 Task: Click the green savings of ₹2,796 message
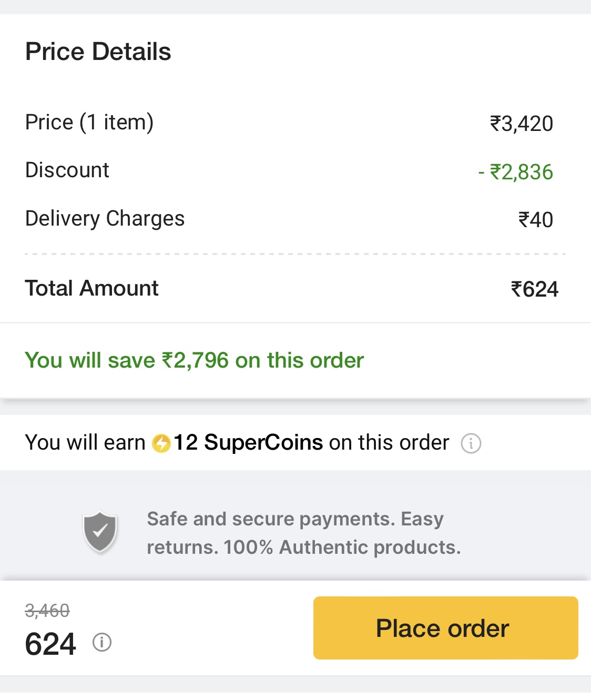coord(195,361)
